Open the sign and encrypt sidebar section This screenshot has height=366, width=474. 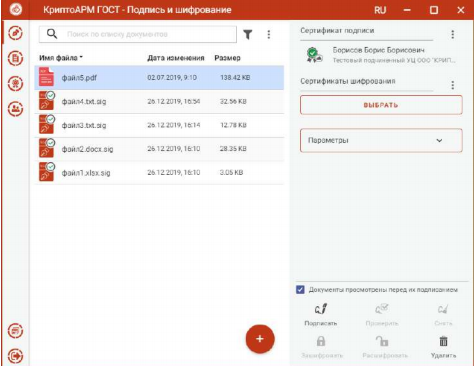15,33
